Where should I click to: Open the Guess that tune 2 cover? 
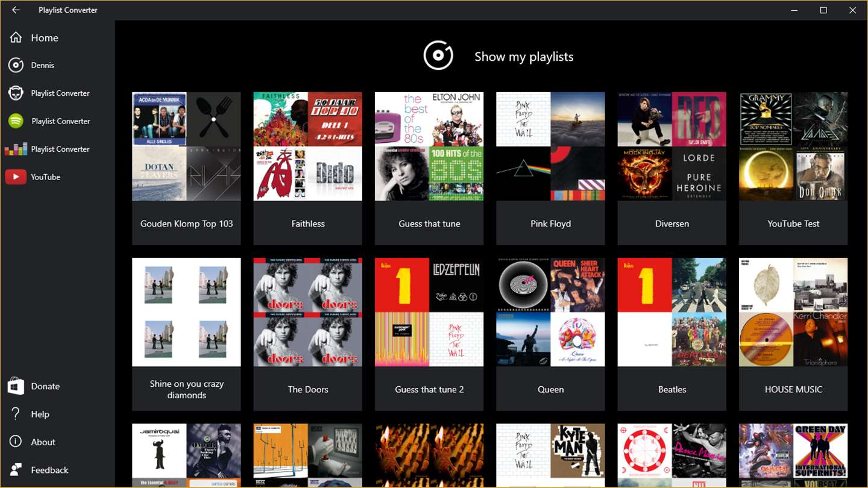(x=429, y=312)
